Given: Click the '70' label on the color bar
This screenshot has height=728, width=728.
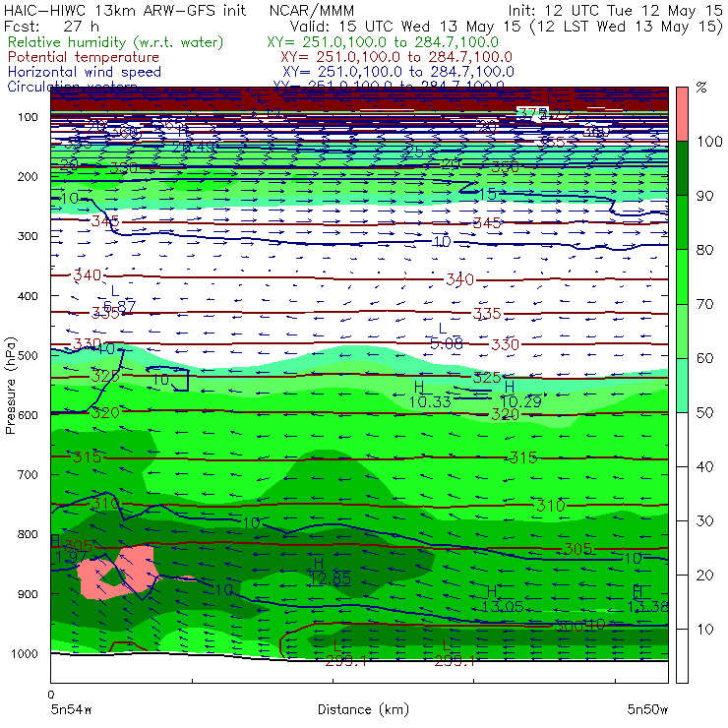Looking at the screenshot, I should pos(704,304).
